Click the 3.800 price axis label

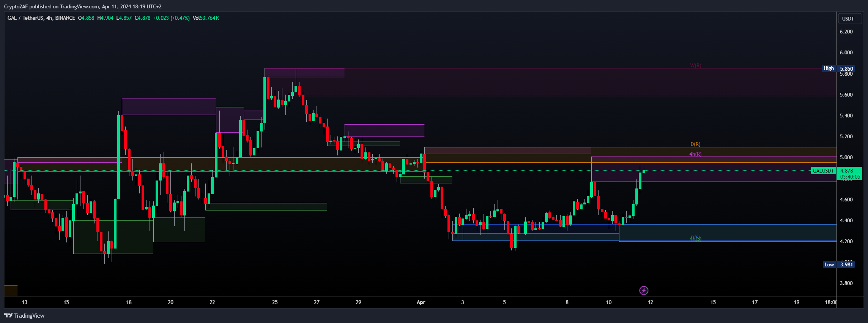(846, 283)
